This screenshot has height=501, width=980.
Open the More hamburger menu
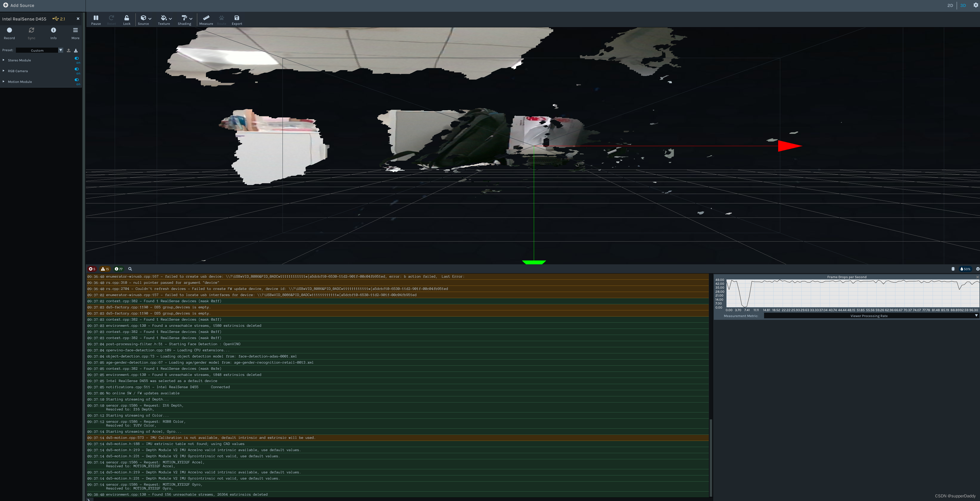pyautogui.click(x=75, y=33)
